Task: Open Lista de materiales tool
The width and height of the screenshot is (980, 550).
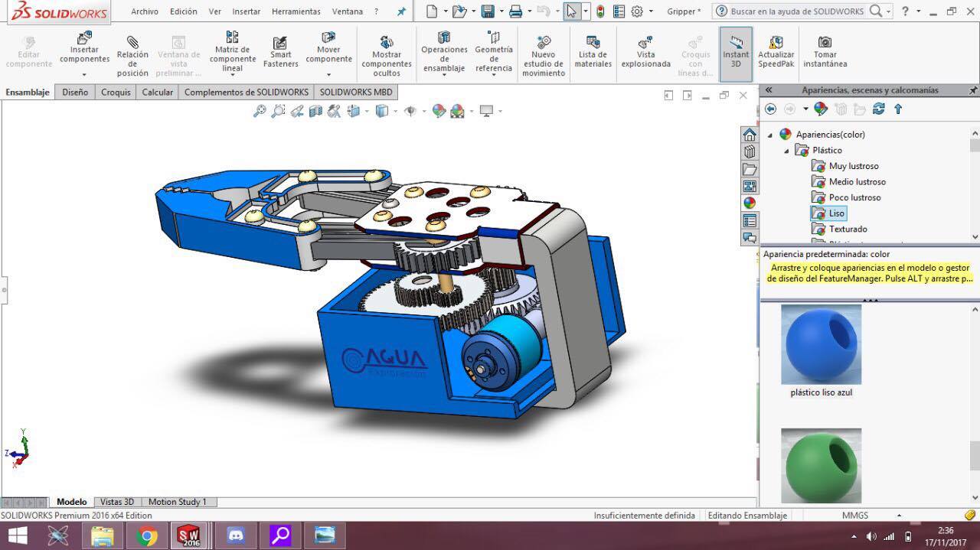Action: [x=593, y=50]
